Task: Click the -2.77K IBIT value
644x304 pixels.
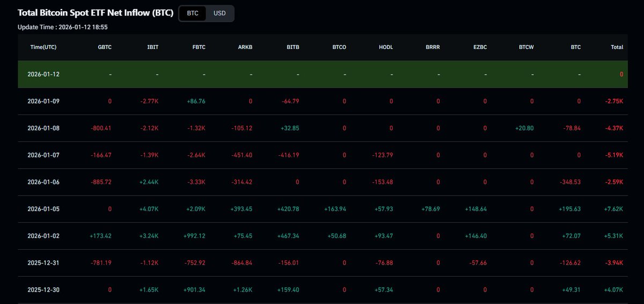Action: [150, 101]
